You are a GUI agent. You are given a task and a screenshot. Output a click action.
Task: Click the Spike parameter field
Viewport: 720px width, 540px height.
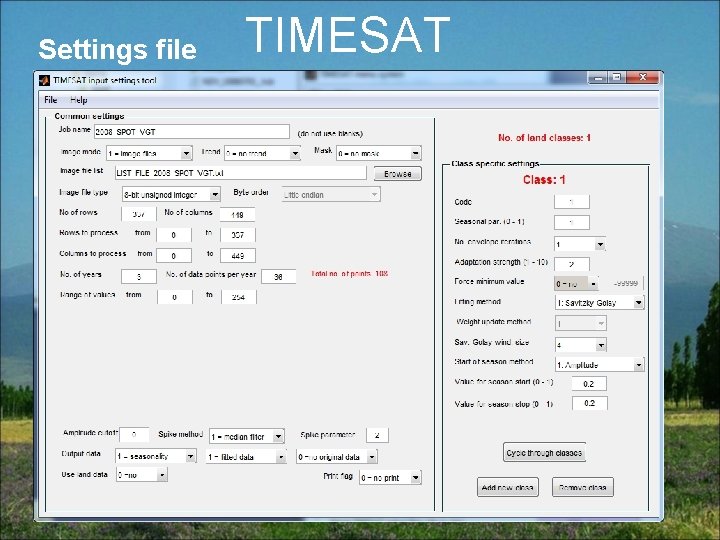point(377,435)
